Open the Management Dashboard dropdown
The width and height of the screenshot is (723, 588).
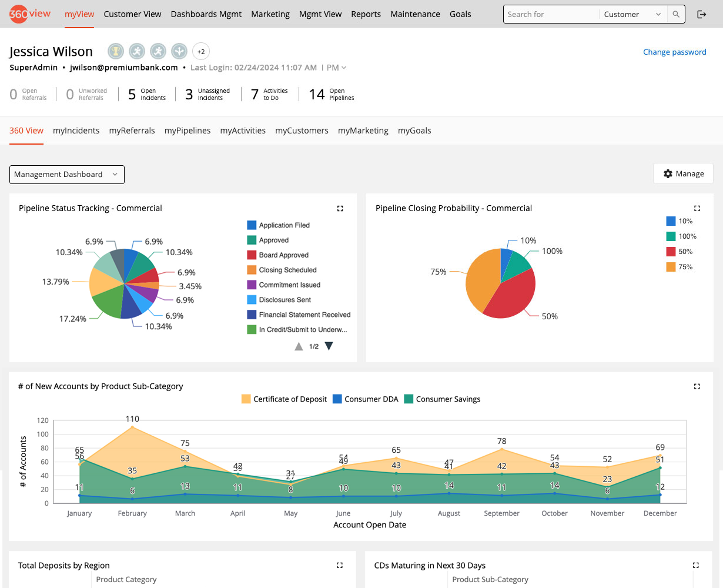click(66, 175)
